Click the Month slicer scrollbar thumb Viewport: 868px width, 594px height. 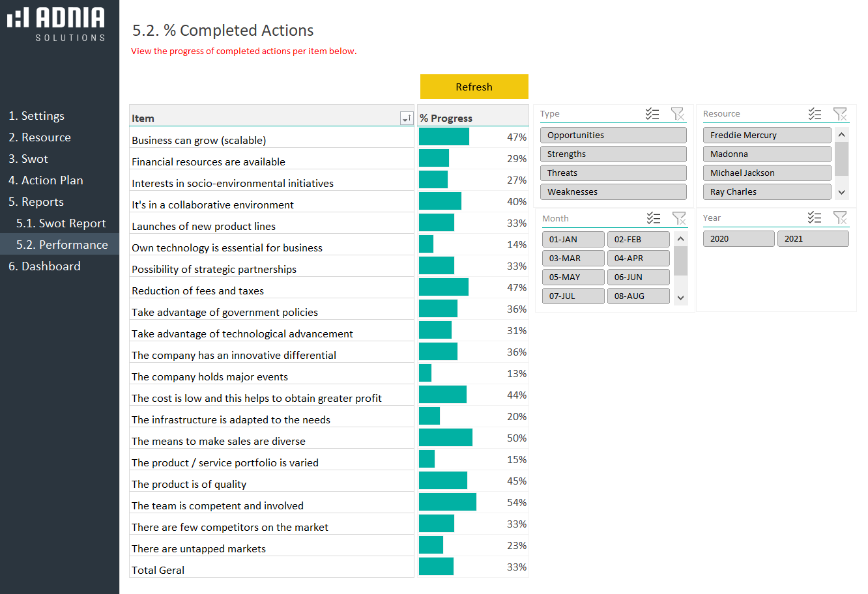point(680,261)
